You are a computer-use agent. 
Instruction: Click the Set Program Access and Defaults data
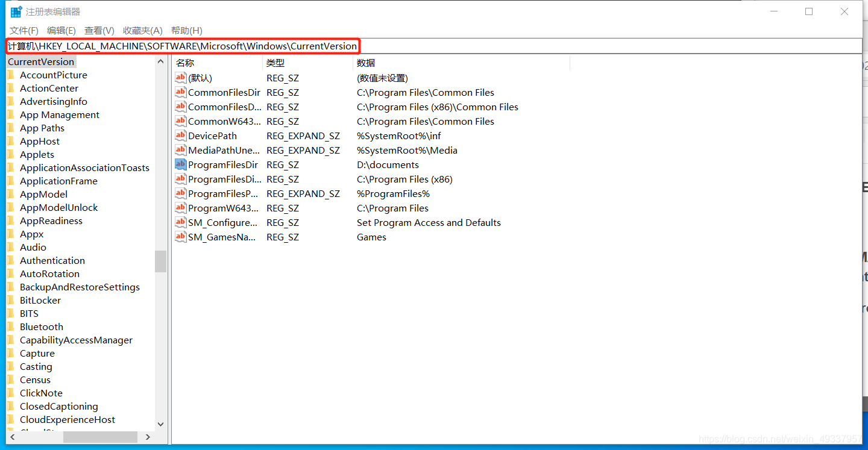(x=429, y=222)
